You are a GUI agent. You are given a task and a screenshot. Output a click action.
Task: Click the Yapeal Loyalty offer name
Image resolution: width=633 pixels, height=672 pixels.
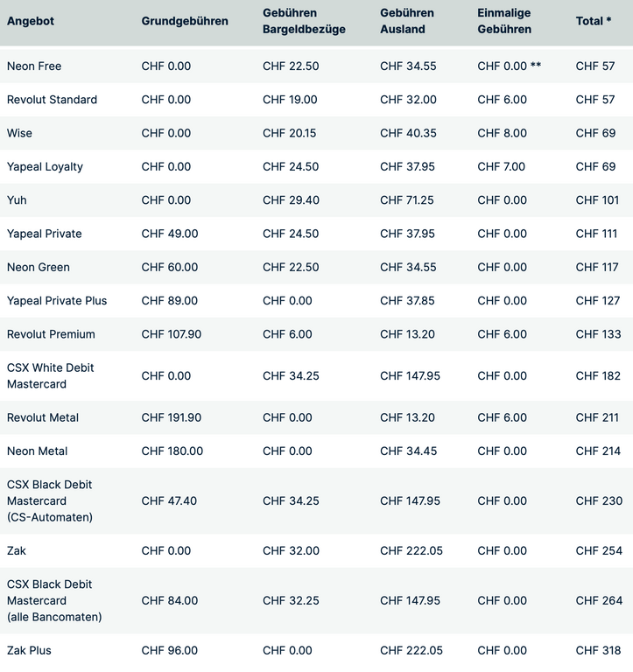tap(45, 167)
